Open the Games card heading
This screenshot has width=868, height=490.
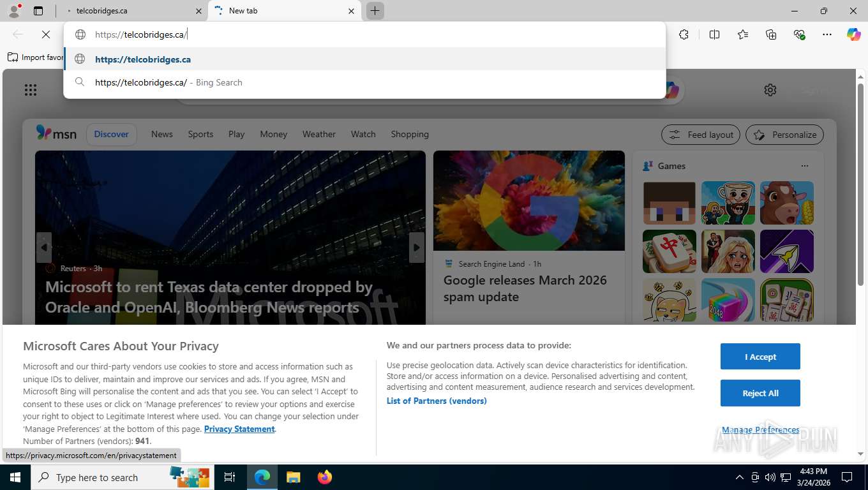click(671, 166)
